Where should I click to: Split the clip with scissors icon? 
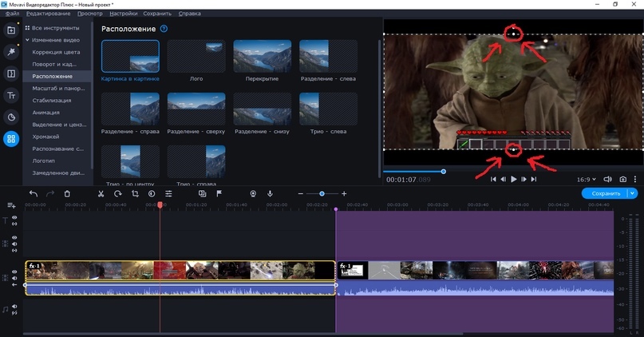(101, 193)
